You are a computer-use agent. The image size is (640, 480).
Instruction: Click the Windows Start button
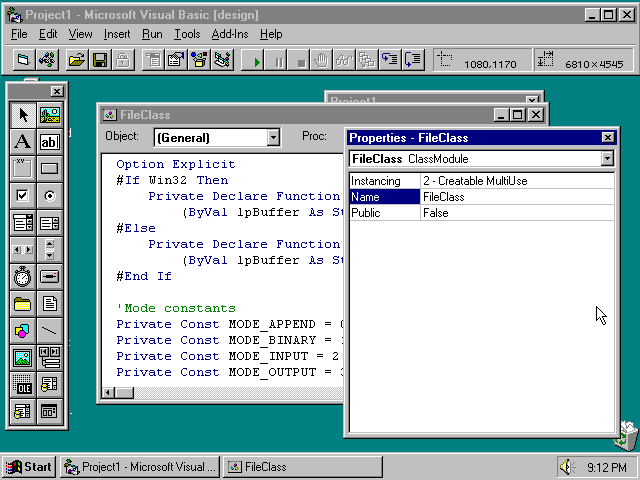28,466
